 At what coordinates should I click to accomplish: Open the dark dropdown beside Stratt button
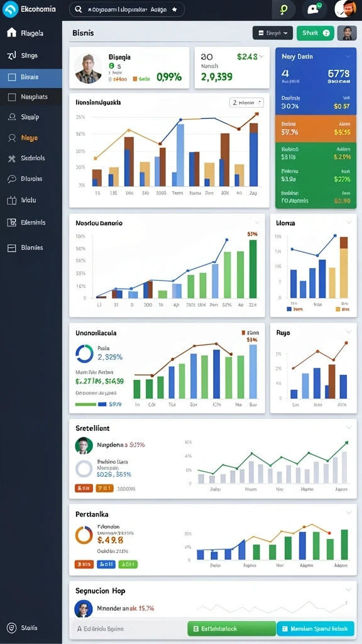coord(273,33)
